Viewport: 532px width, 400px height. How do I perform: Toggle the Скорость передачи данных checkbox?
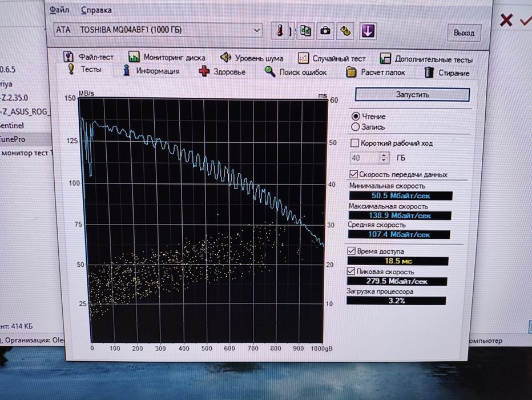353,174
